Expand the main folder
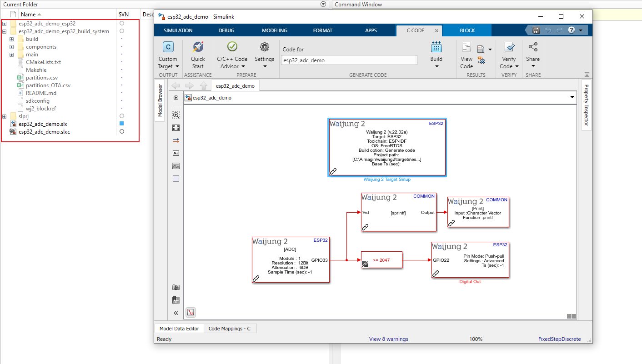The height and width of the screenshot is (364, 642). coord(11,55)
